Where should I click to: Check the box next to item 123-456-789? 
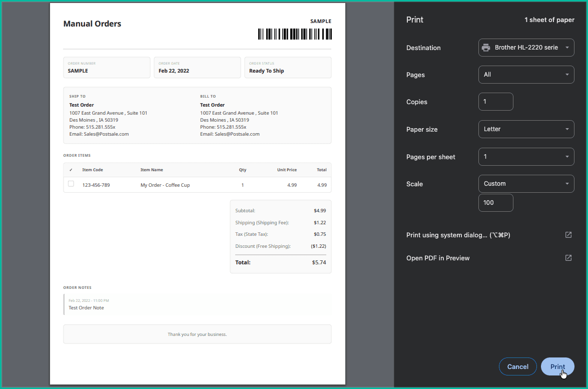coord(71,184)
